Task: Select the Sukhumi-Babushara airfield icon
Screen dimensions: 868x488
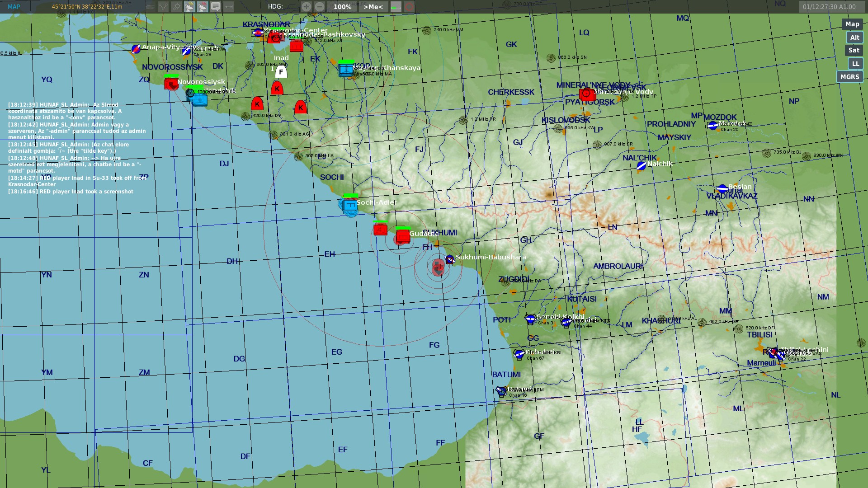Action: pos(450,259)
